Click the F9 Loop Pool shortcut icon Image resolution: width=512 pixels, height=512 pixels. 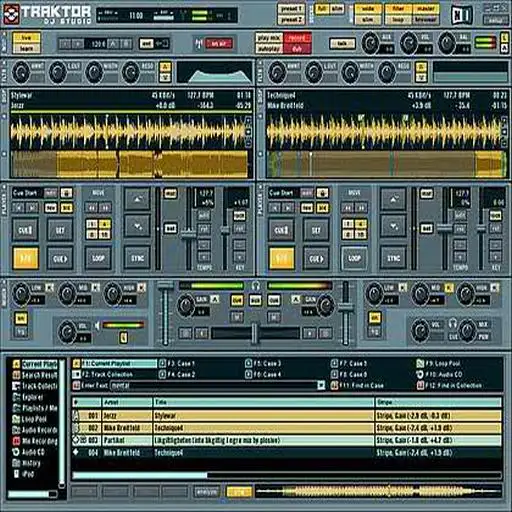click(x=420, y=363)
